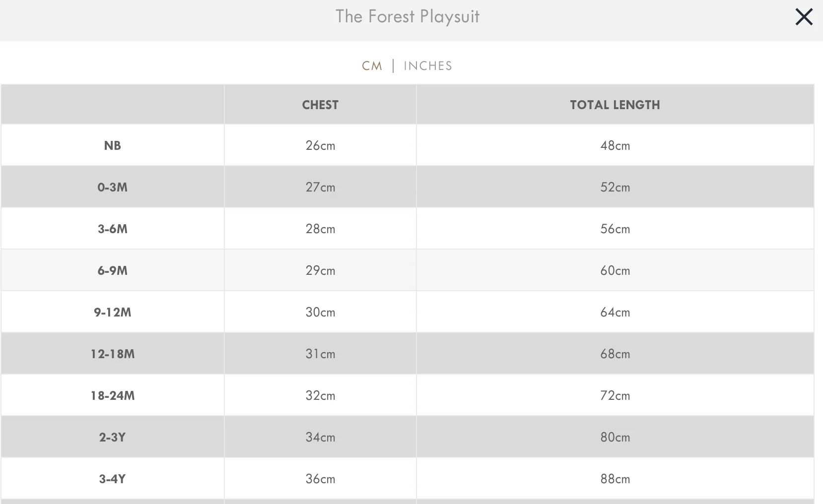Viewport: 823px width, 504px height.
Task: Click the CHEST column header
Action: (x=320, y=105)
